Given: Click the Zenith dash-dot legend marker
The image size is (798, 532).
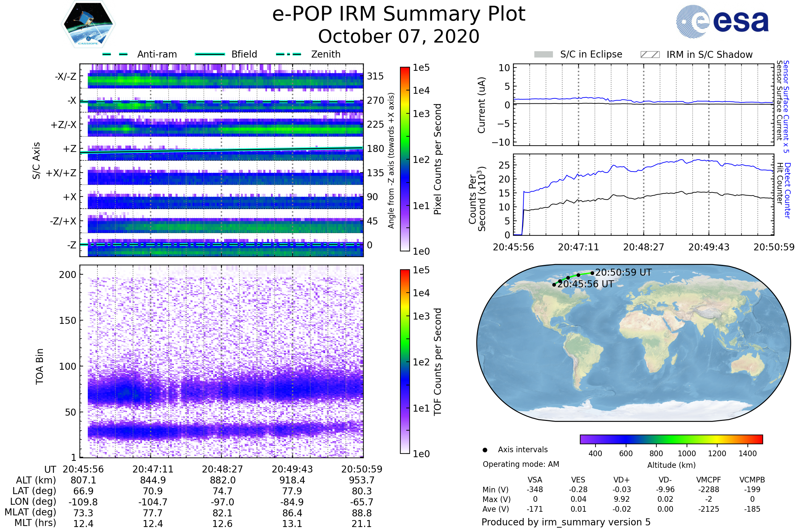Looking at the screenshot, I should coord(289,54).
